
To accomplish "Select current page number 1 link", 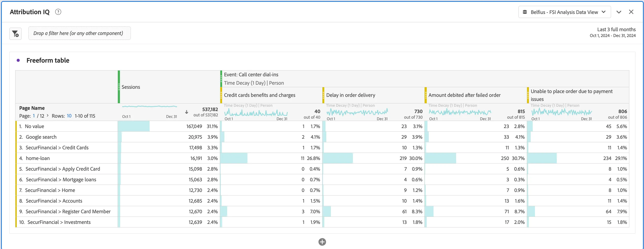I will [34, 116].
